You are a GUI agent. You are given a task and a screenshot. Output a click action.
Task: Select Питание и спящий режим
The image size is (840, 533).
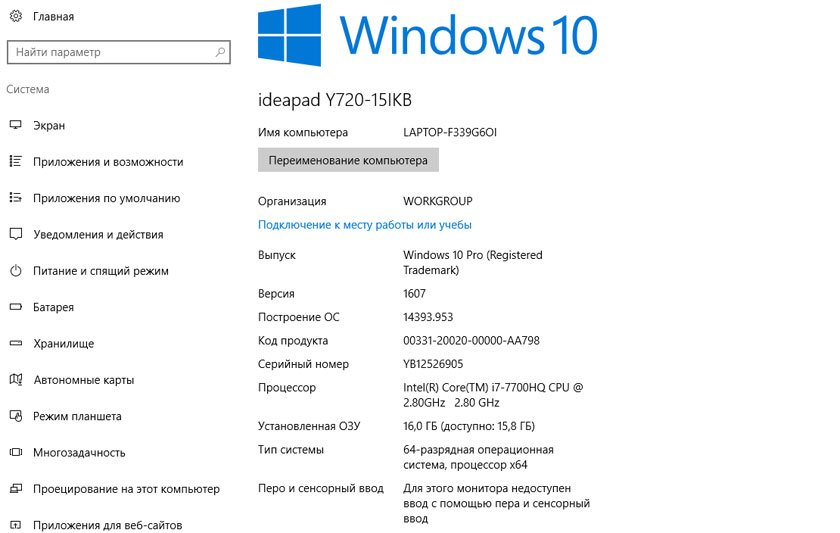(x=101, y=271)
